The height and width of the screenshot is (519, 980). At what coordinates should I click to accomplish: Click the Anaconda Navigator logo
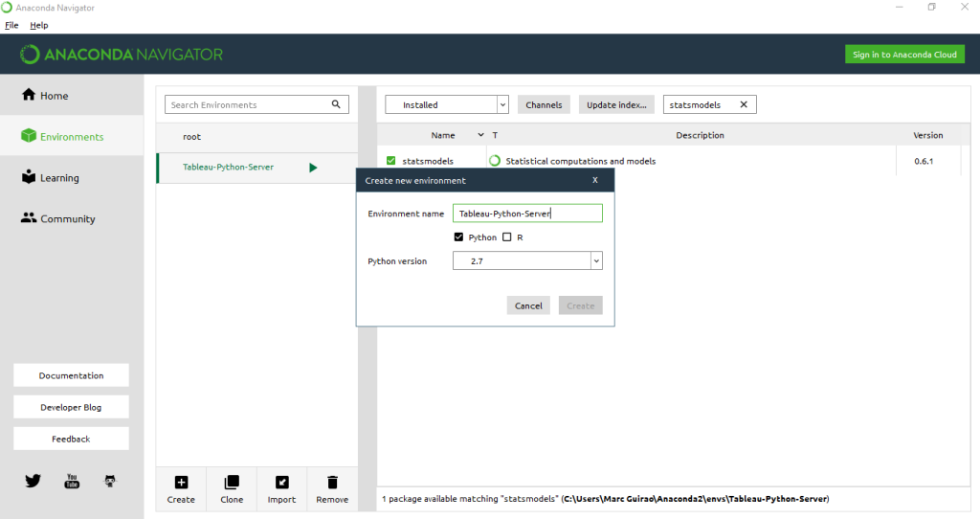point(122,55)
